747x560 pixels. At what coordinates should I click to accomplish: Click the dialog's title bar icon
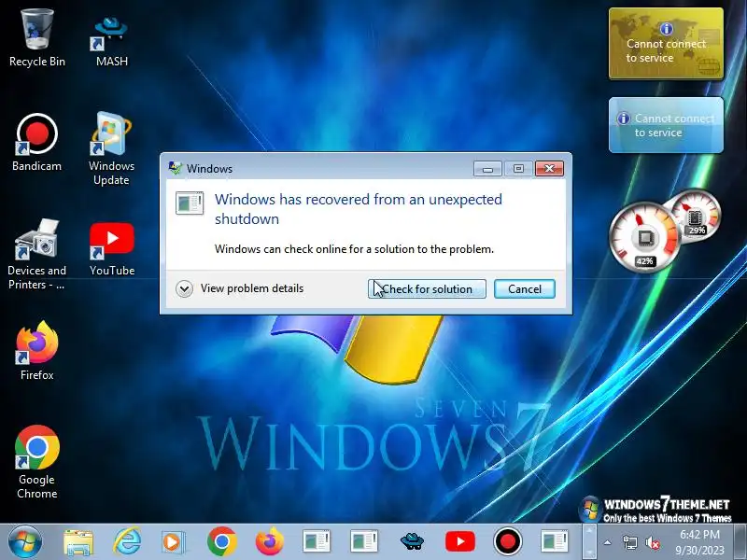click(x=176, y=168)
